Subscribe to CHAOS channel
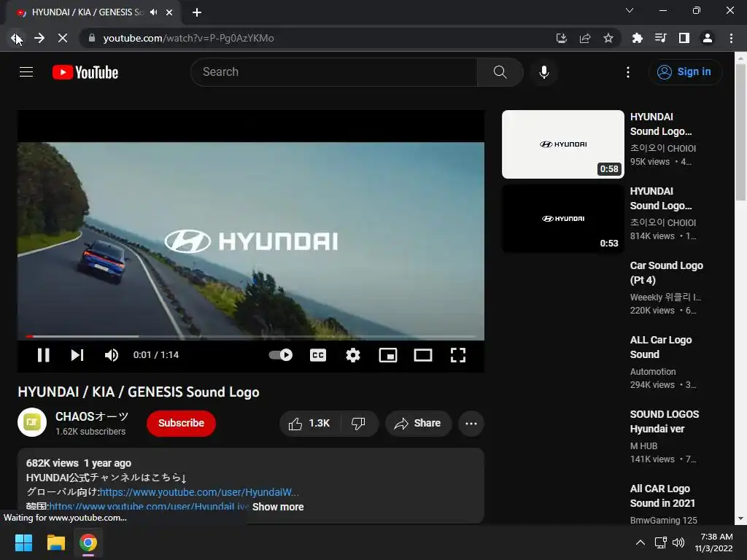Viewport: 747px width, 560px height. (181, 423)
